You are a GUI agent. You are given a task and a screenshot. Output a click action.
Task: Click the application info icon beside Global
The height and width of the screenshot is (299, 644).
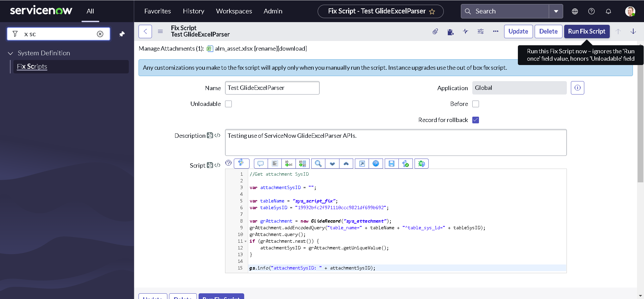(x=578, y=88)
